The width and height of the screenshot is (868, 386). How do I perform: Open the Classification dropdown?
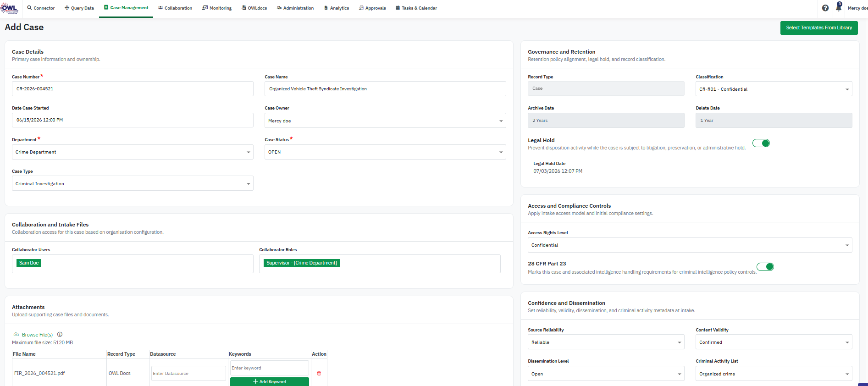(774, 89)
